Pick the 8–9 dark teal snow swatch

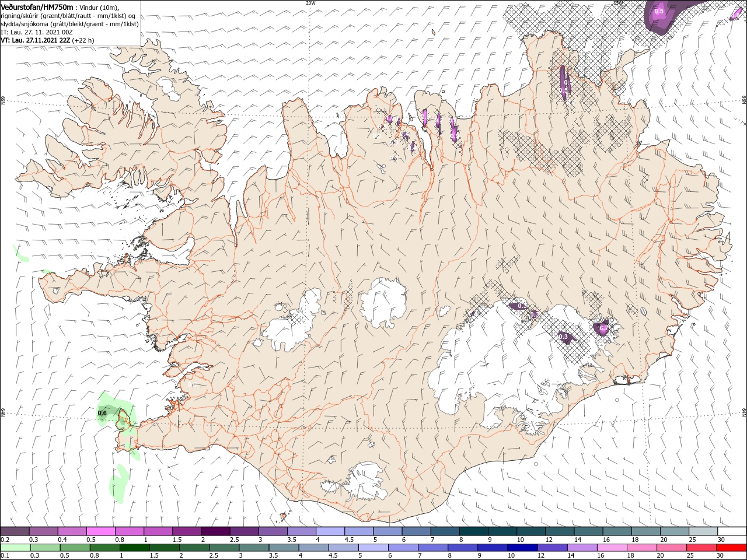coord(473,531)
